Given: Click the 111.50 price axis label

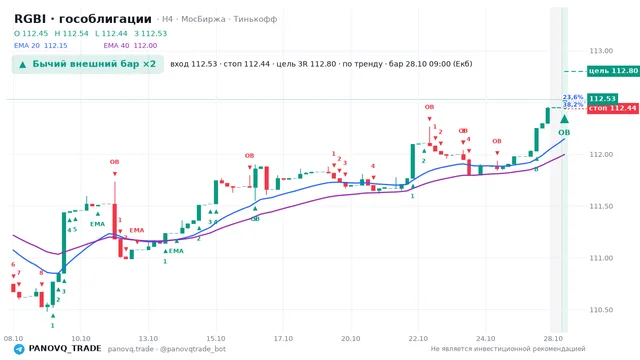Looking at the screenshot, I should 601,206.
